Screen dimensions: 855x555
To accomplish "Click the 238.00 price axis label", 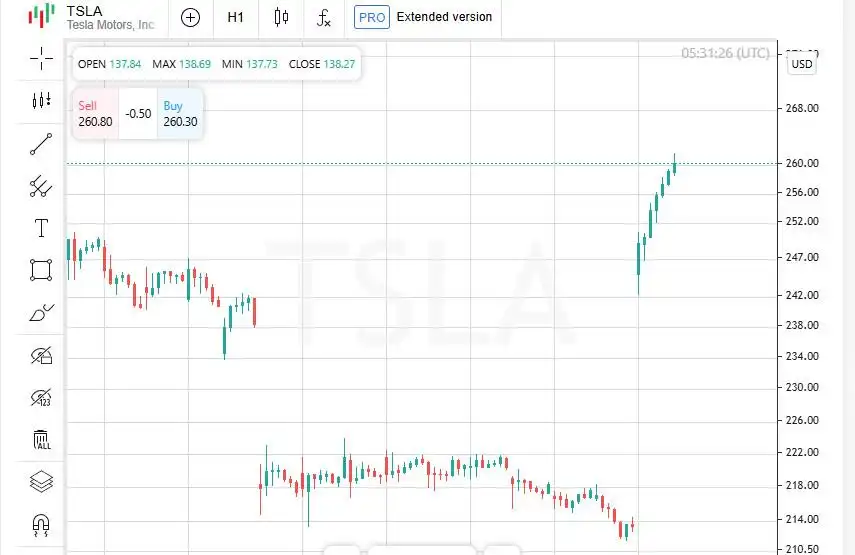I will pos(802,325).
